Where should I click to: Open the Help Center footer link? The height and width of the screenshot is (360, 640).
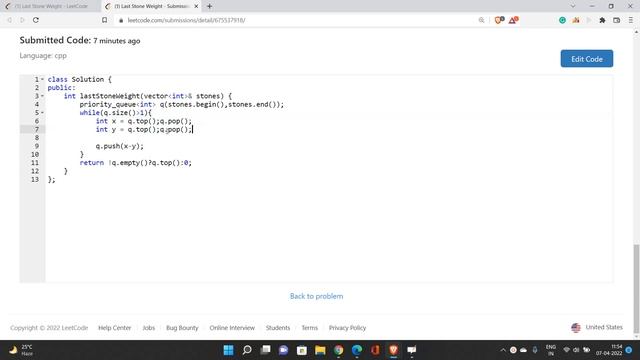[115, 328]
